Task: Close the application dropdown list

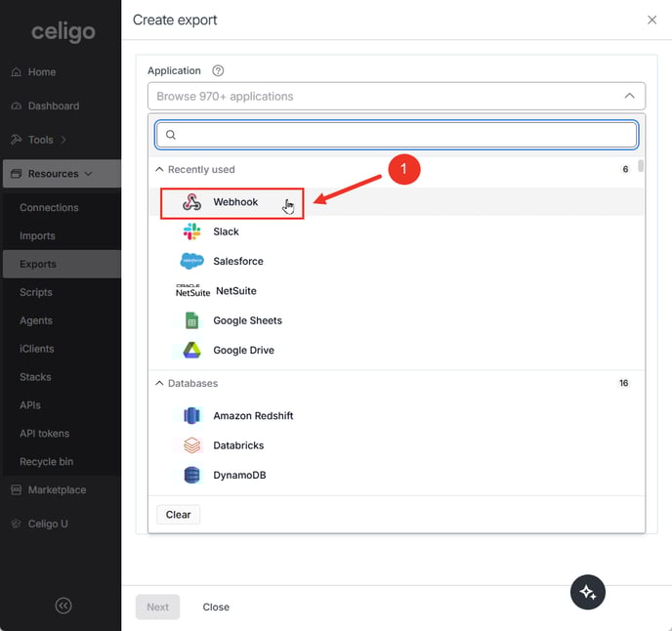Action: coord(629,96)
